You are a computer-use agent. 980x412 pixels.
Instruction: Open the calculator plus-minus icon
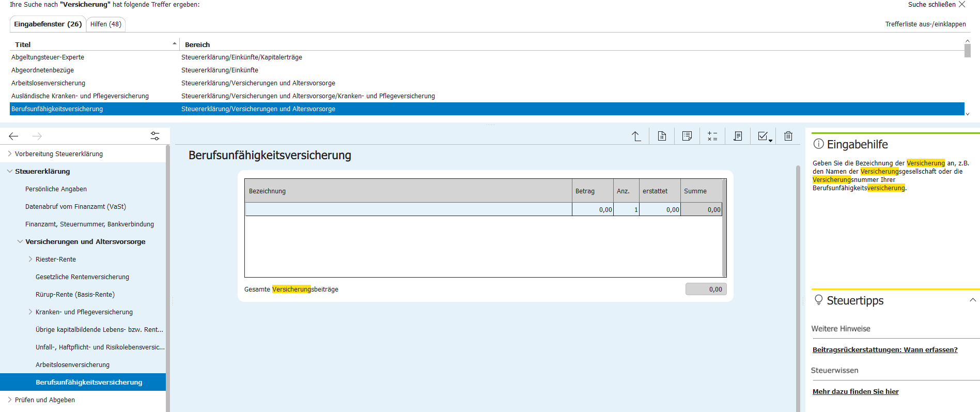click(712, 136)
